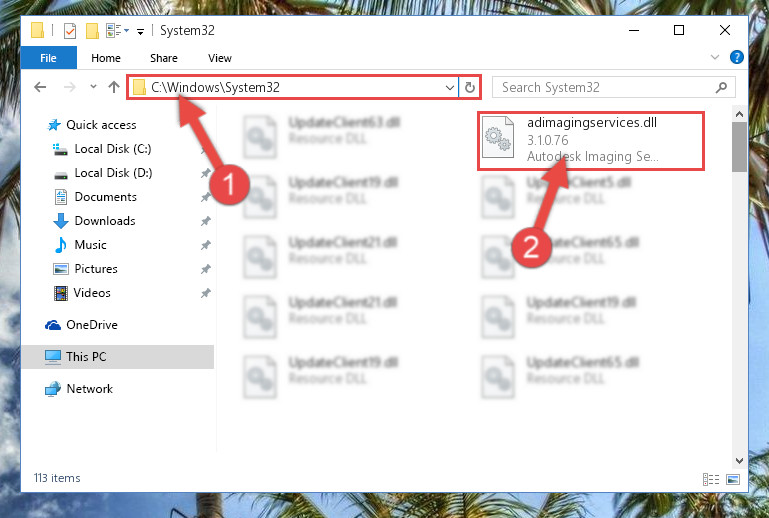Go back using the Back arrow
This screenshot has height=518, width=769.
(40, 87)
